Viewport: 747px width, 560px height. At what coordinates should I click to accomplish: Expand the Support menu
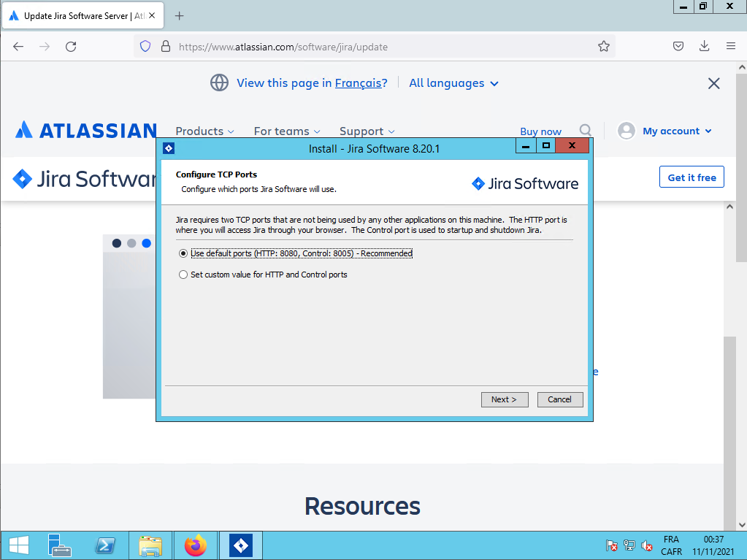coord(367,131)
